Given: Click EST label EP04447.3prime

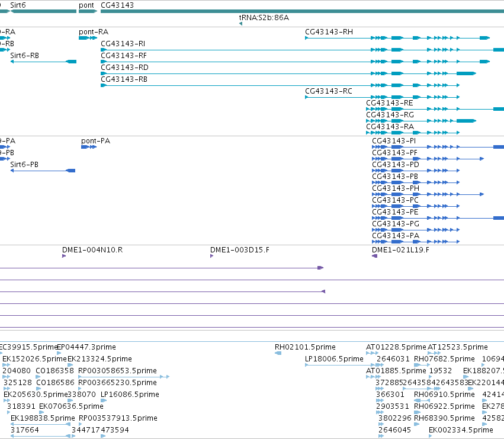Looking at the screenshot, I should tap(86, 347).
